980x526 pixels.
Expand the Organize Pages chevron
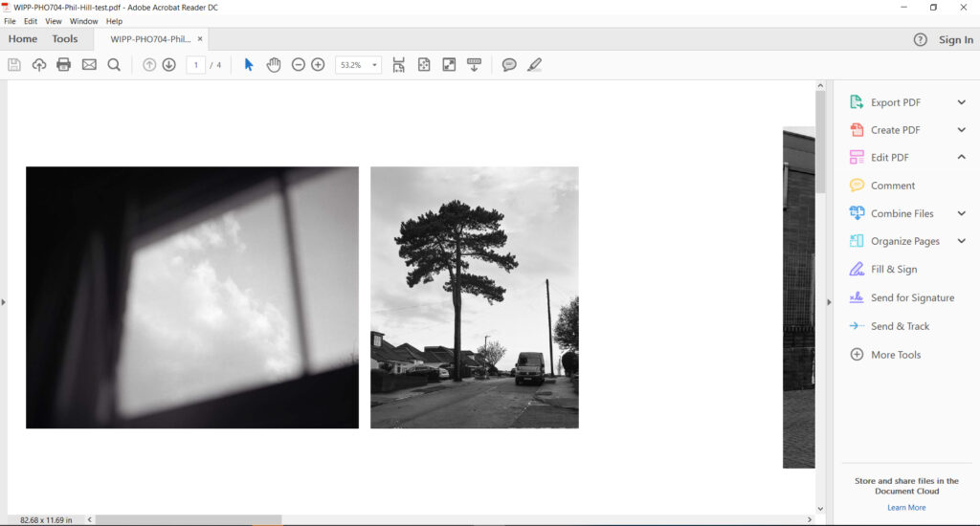961,240
